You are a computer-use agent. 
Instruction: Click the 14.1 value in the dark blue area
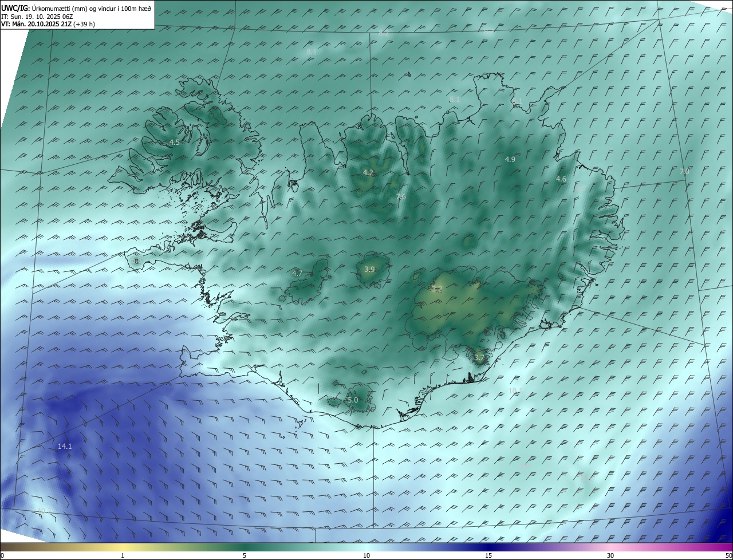pyautogui.click(x=65, y=445)
